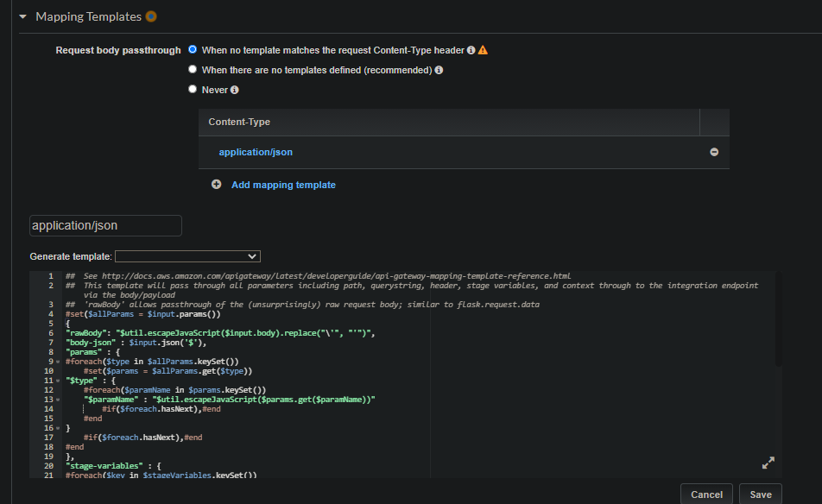Open the application/json mapping template row
Viewport: 822px width, 504px height.
[x=256, y=152]
